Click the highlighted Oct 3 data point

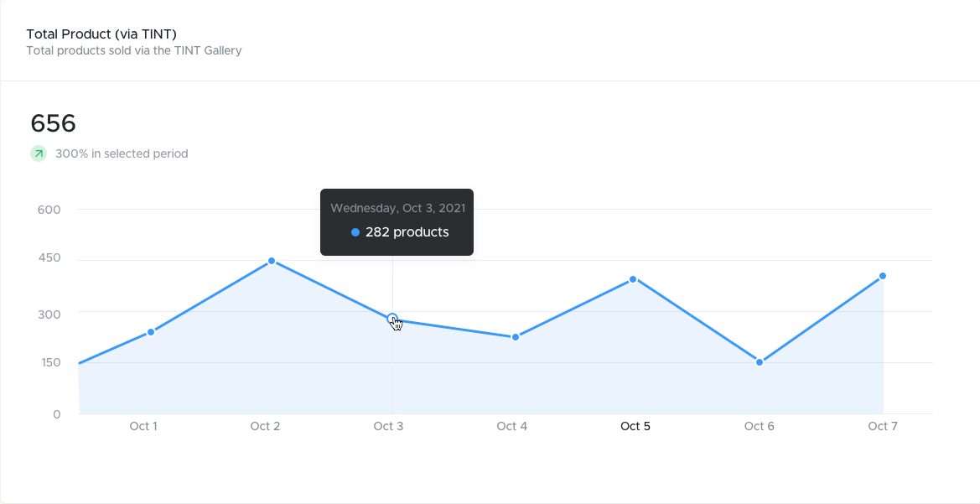[x=392, y=319]
